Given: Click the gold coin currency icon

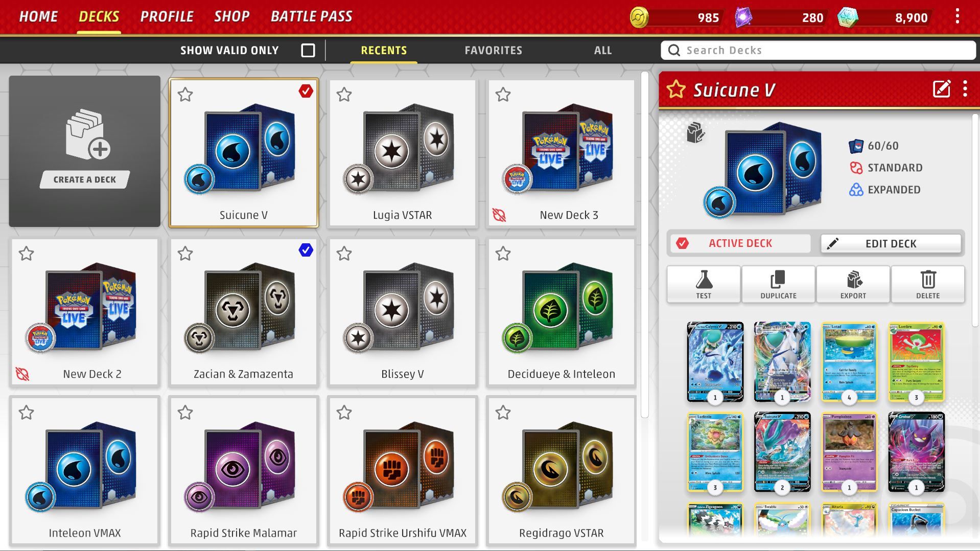Looking at the screenshot, I should (x=639, y=17).
